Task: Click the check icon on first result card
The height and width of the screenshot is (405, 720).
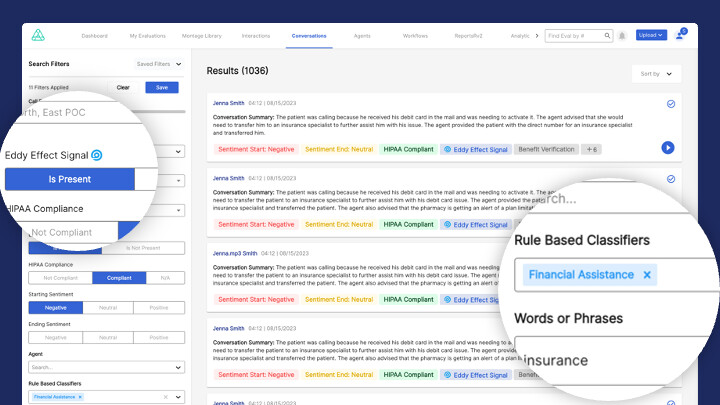Action: click(x=671, y=104)
